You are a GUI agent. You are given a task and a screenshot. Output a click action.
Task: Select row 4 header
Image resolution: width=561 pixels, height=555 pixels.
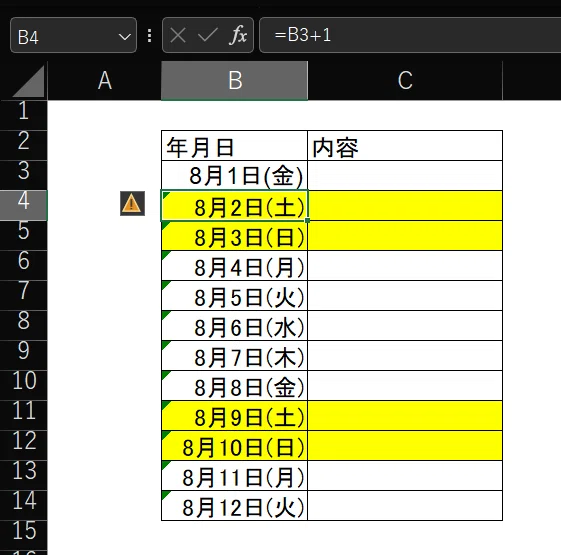click(24, 206)
